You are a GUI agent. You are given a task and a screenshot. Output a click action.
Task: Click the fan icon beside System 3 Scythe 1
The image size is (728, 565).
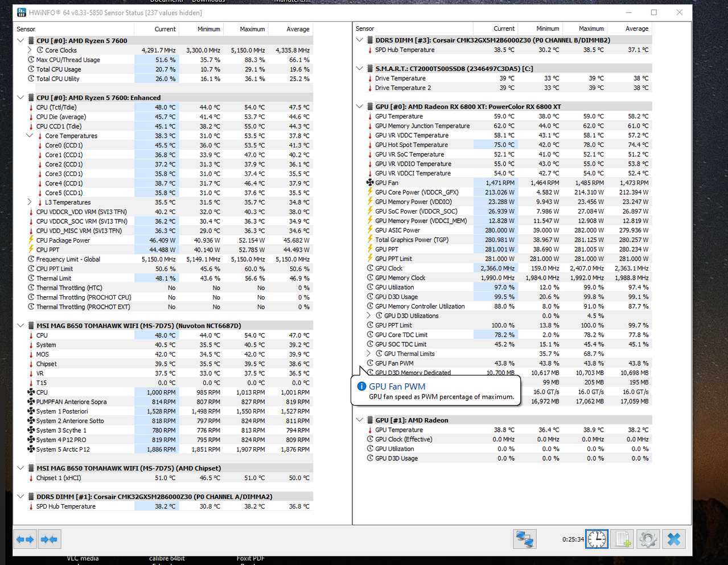[31, 431]
